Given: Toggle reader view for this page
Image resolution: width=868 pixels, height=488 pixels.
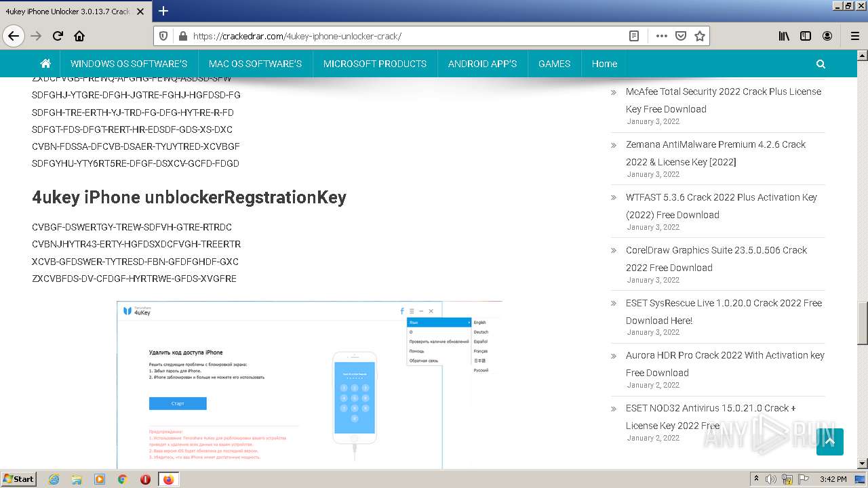Looking at the screenshot, I should (634, 36).
